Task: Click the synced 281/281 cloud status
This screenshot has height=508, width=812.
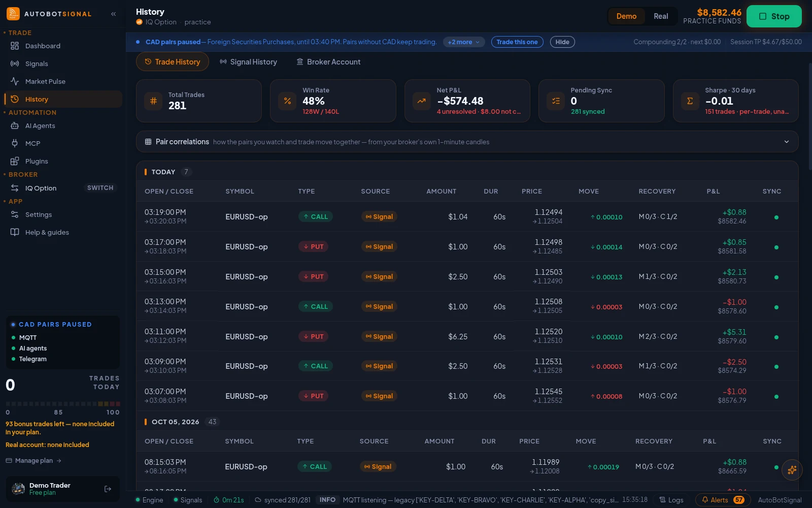Action: (283, 500)
